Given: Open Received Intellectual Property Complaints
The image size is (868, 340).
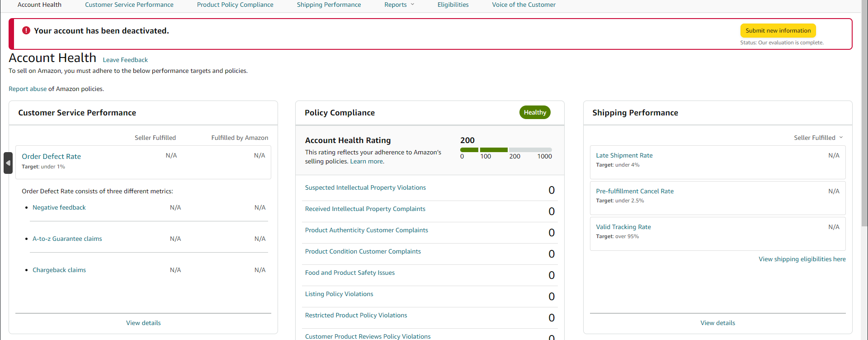Looking at the screenshot, I should point(365,209).
